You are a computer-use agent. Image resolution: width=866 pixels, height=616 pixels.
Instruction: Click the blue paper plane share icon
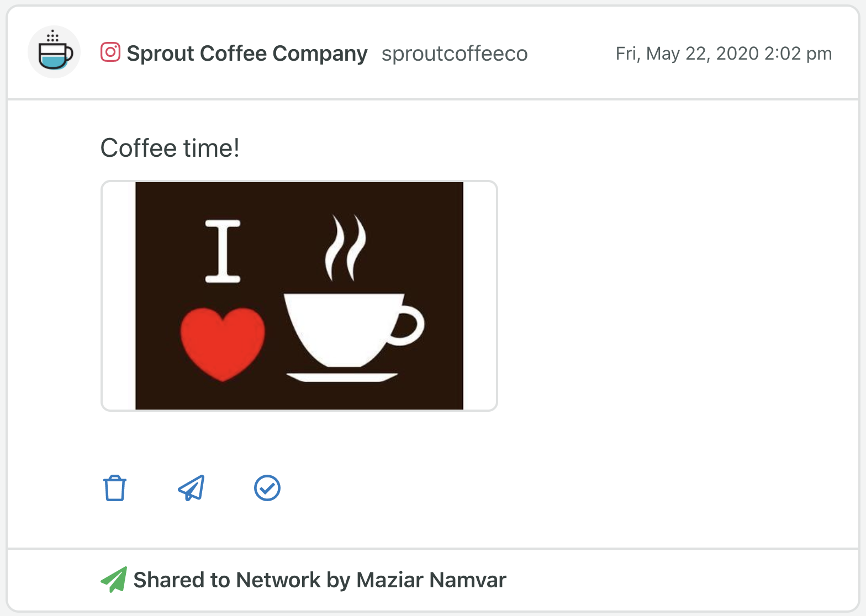coord(191,488)
